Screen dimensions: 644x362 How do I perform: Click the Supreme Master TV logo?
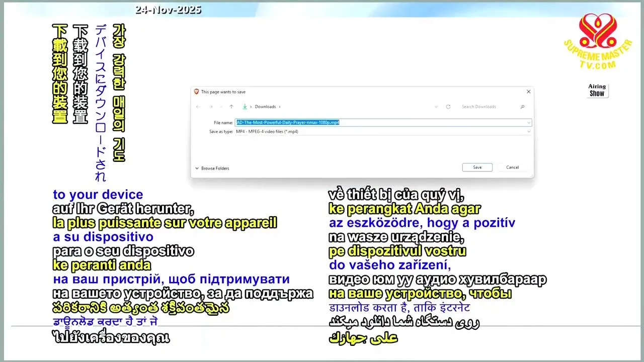597,42
